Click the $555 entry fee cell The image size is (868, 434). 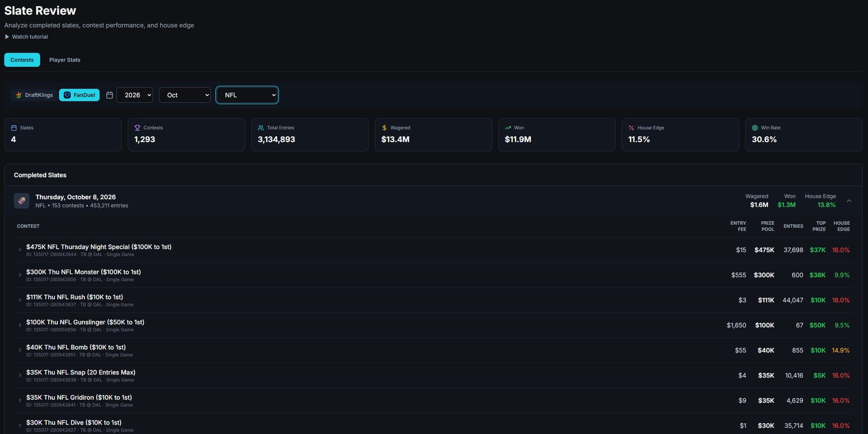tap(739, 275)
